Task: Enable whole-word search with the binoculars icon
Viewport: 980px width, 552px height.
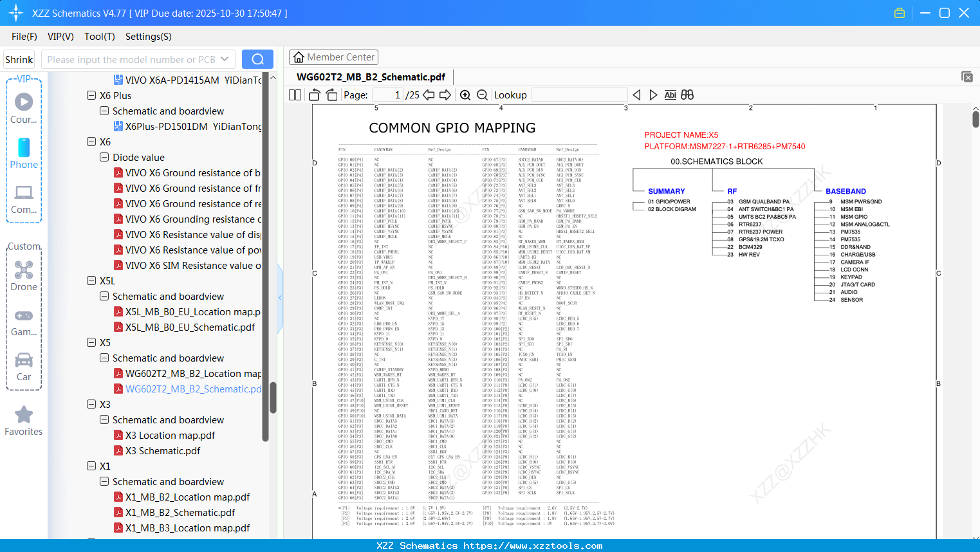Action: pos(687,95)
